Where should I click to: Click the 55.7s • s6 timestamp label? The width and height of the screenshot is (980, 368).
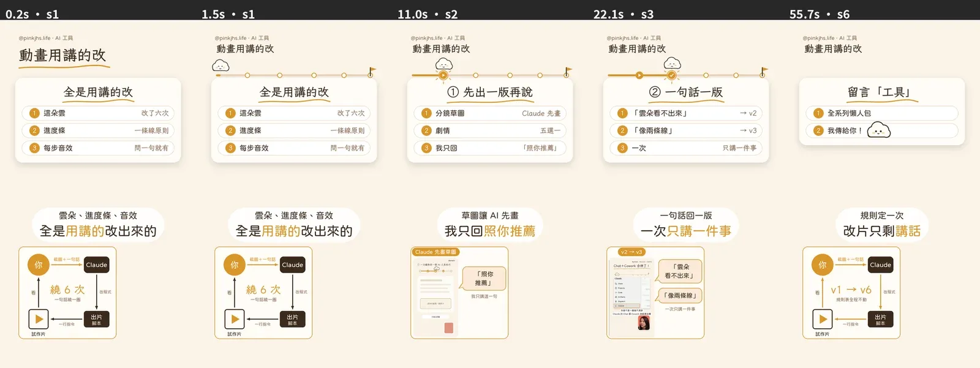(820, 14)
